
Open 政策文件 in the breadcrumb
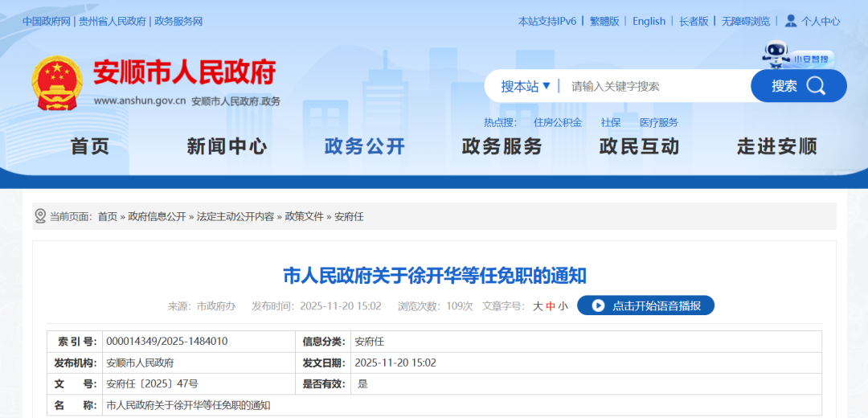point(304,216)
